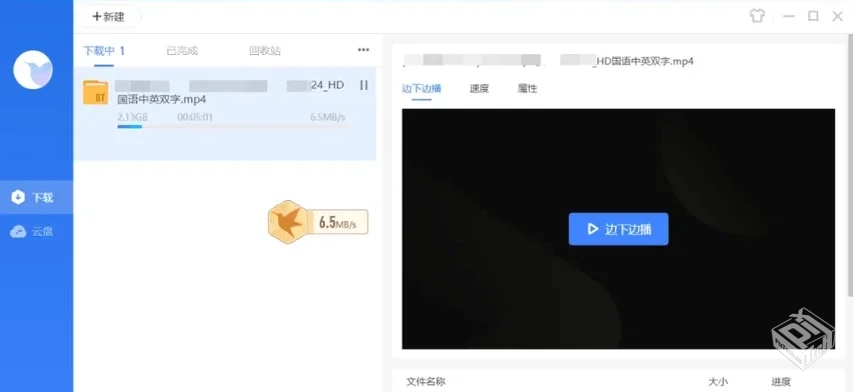Maximize the download manager window
Image resolution: width=857 pixels, height=392 pixels.
click(x=813, y=16)
